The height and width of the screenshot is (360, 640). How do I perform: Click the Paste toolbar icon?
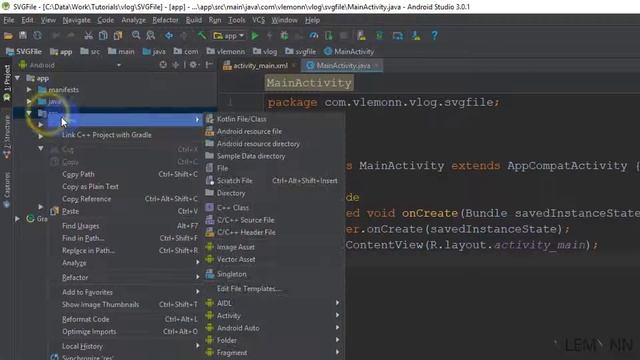118,36
